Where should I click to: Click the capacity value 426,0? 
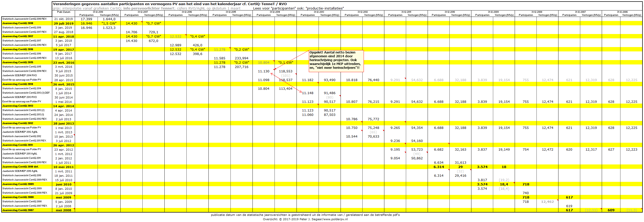click(198, 45)
